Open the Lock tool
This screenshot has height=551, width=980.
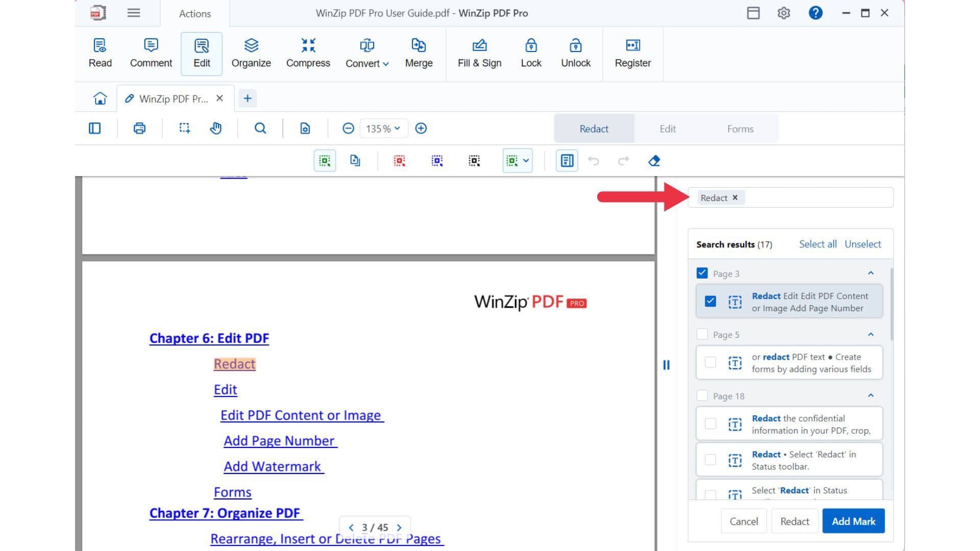coord(531,53)
